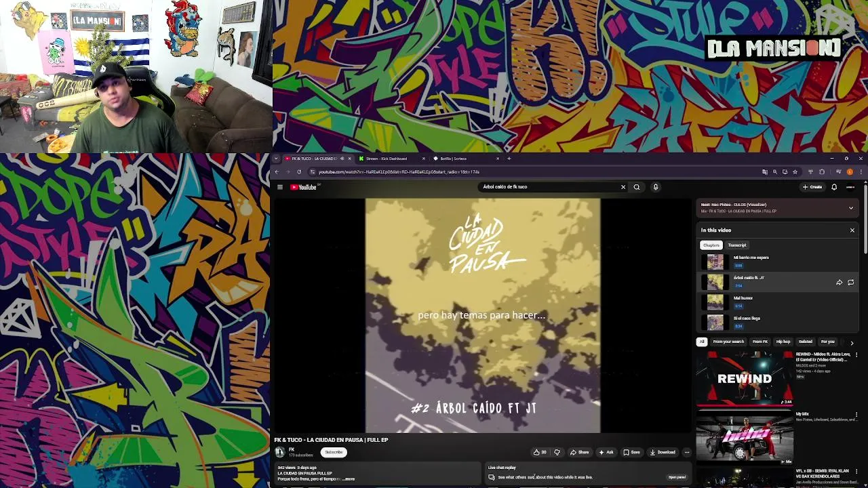Close the In this video panel
Image resolution: width=868 pixels, height=488 pixels.
click(852, 230)
